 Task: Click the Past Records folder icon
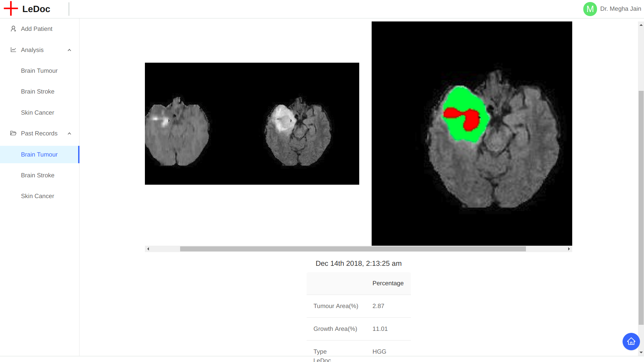(x=13, y=133)
